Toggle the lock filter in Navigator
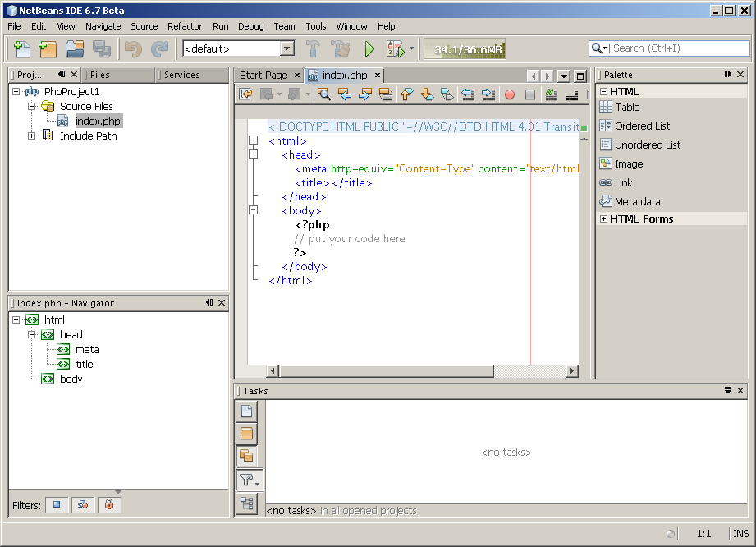 108,505
